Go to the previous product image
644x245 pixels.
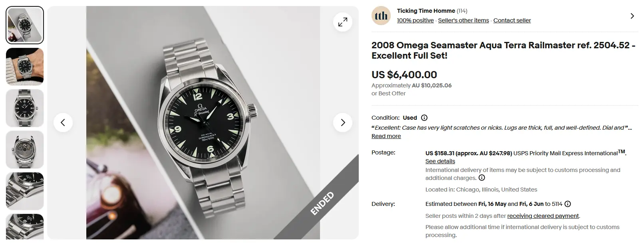tap(63, 122)
